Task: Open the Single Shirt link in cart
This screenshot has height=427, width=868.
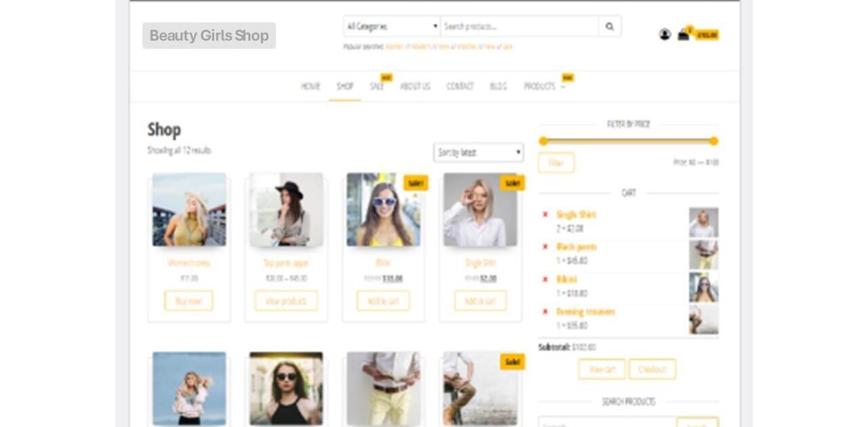Action: coord(576,215)
